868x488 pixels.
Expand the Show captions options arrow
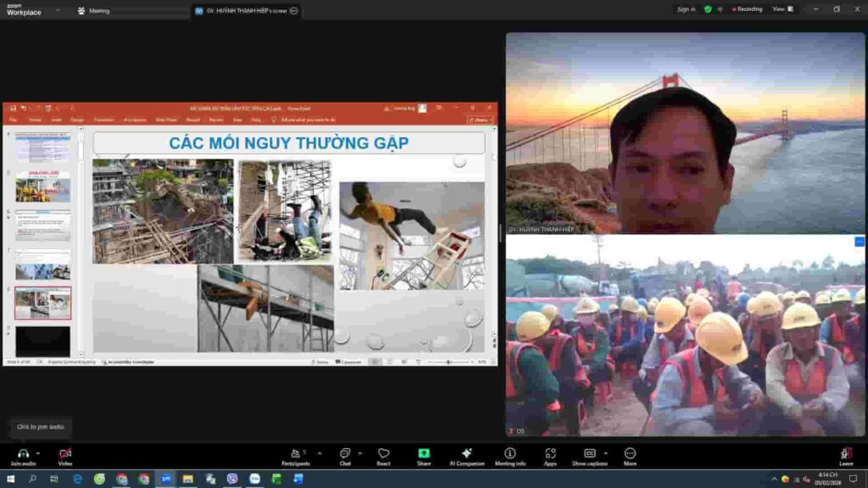[x=605, y=452]
